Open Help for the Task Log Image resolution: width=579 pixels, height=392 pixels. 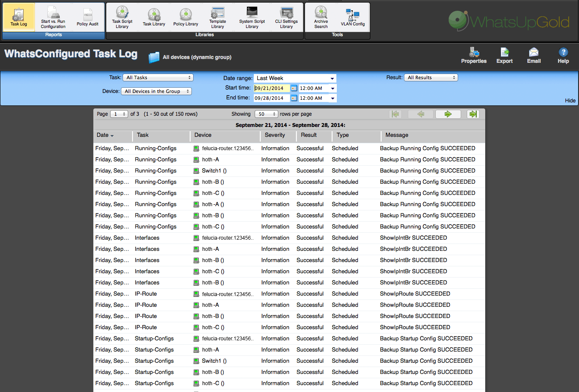(563, 55)
